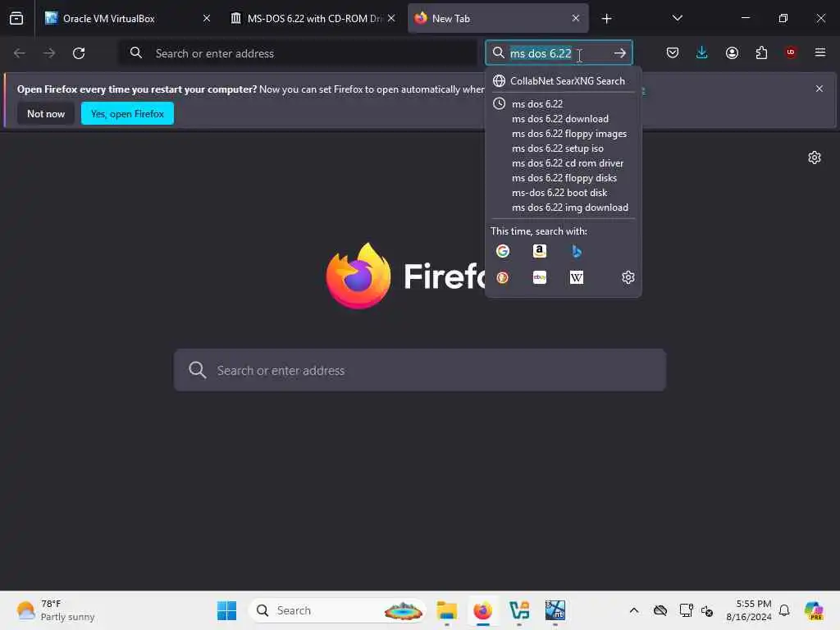Screen dimensions: 840x630
Task: Switch to the MS-DOS 6.22 with CD-ROM tab
Action: 313,18
